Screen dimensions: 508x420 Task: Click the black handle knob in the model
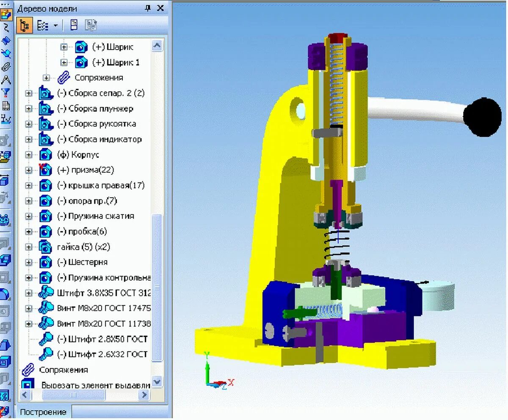[482, 117]
